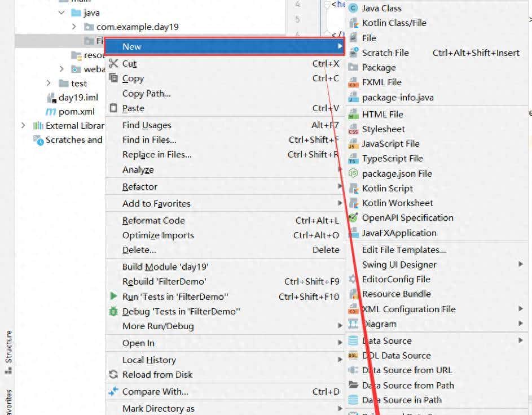Select File in the New submenu
This screenshot has width=532, height=415.
[437, 38]
